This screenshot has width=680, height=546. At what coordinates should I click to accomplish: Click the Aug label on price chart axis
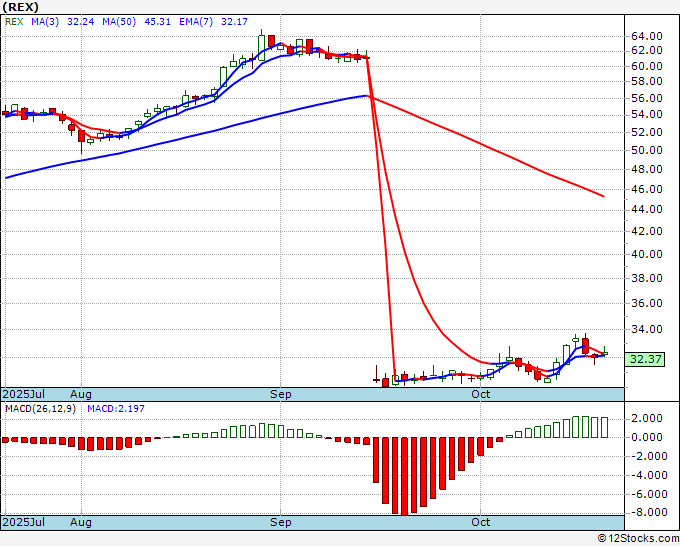click(x=81, y=394)
